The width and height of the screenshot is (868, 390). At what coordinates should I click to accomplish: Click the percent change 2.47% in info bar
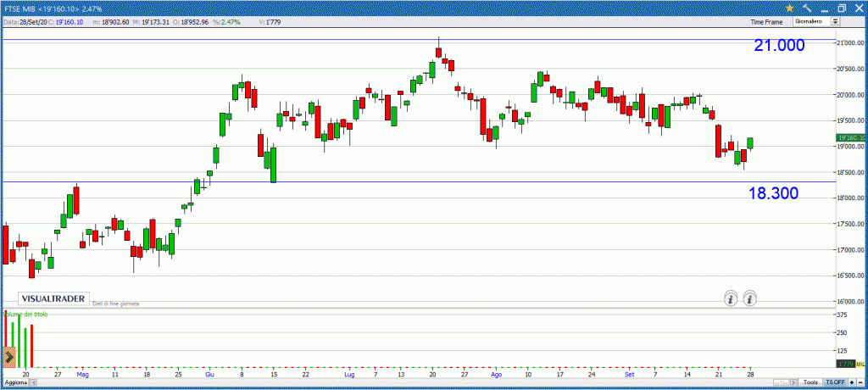coord(230,22)
